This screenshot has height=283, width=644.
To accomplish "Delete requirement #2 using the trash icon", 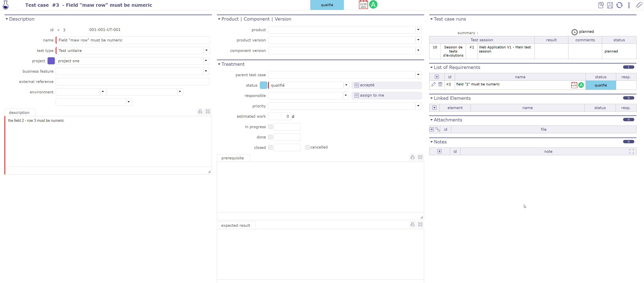I will [440, 84].
